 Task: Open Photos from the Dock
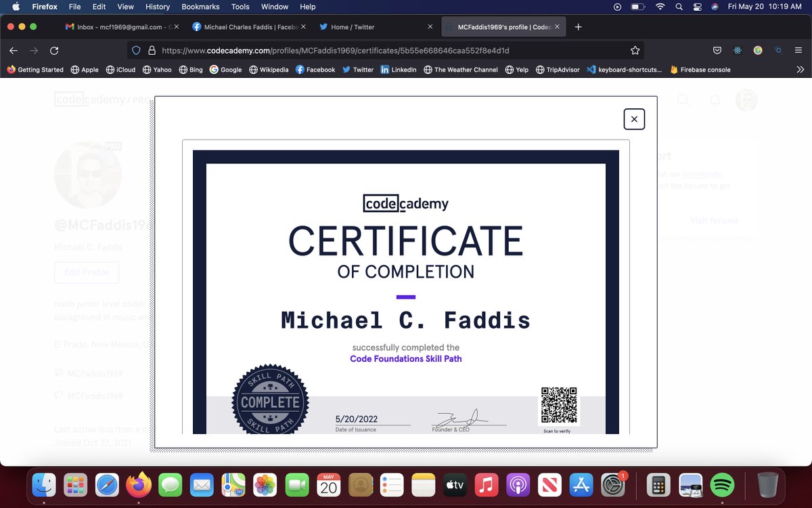[265, 485]
